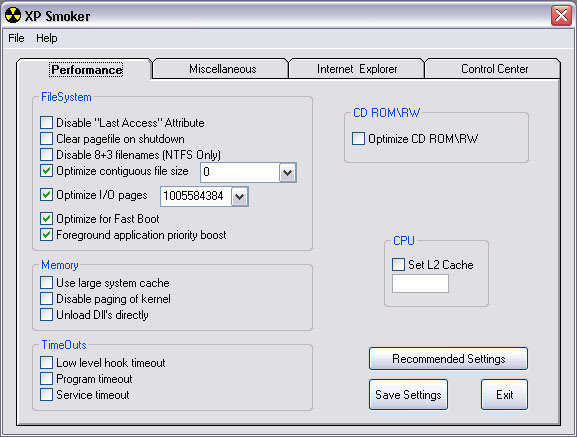The width and height of the screenshot is (577, 437).
Task: Click the Exit button
Action: 504,395
